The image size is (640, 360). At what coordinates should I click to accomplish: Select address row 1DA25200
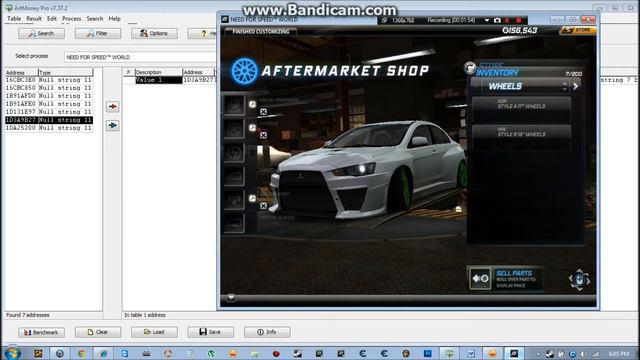coord(49,128)
